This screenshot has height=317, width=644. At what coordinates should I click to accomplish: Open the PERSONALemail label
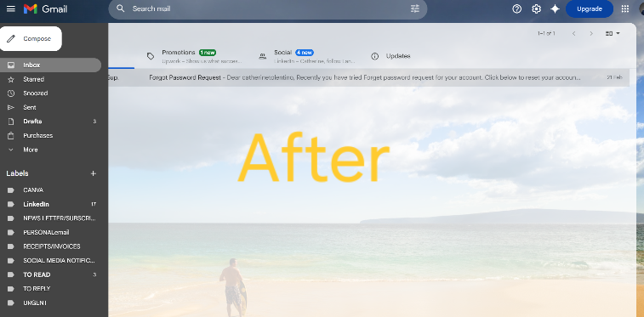click(50, 233)
